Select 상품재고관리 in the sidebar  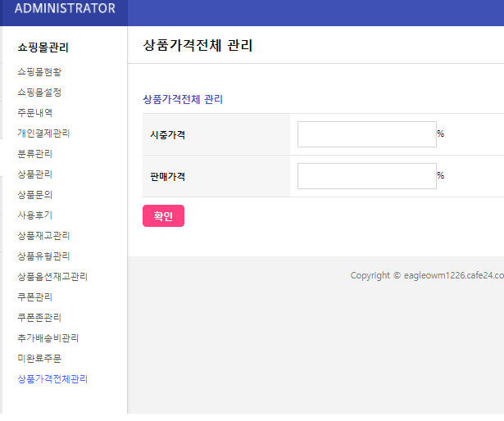pyautogui.click(x=43, y=236)
